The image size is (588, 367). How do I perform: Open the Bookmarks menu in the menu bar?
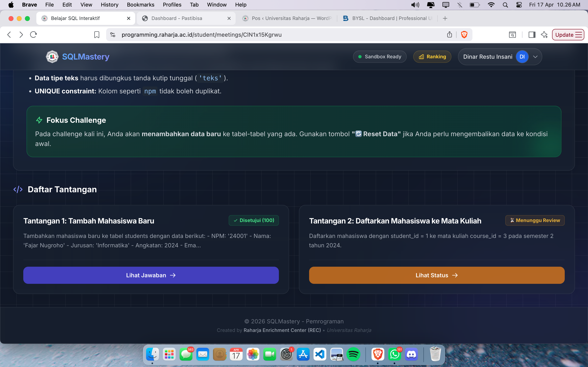[x=140, y=5]
